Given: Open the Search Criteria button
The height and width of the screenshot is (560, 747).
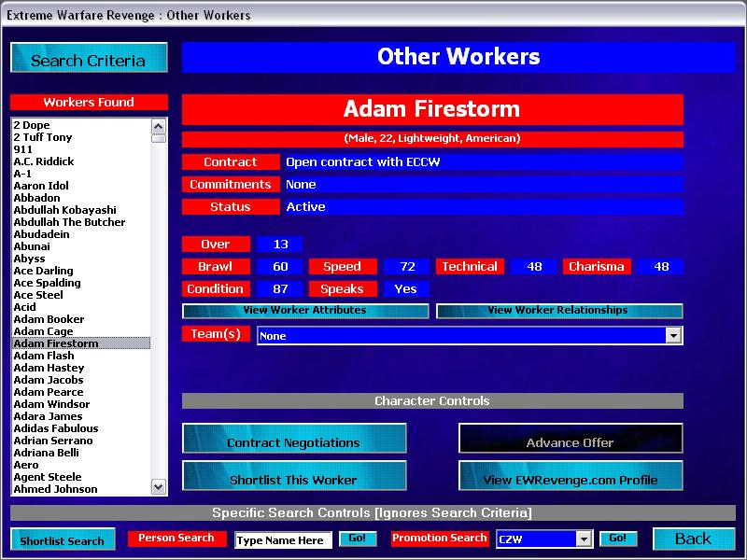Looking at the screenshot, I should [x=89, y=58].
